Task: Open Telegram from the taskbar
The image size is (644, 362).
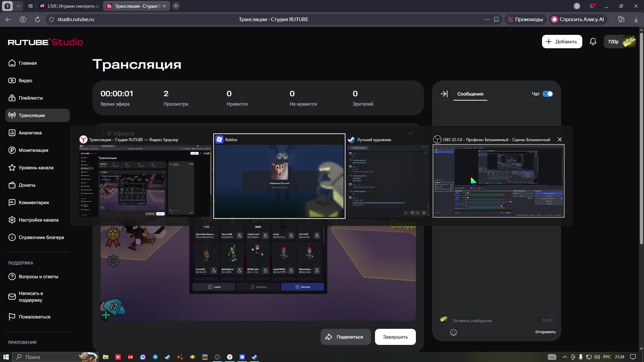Action: click(155, 357)
